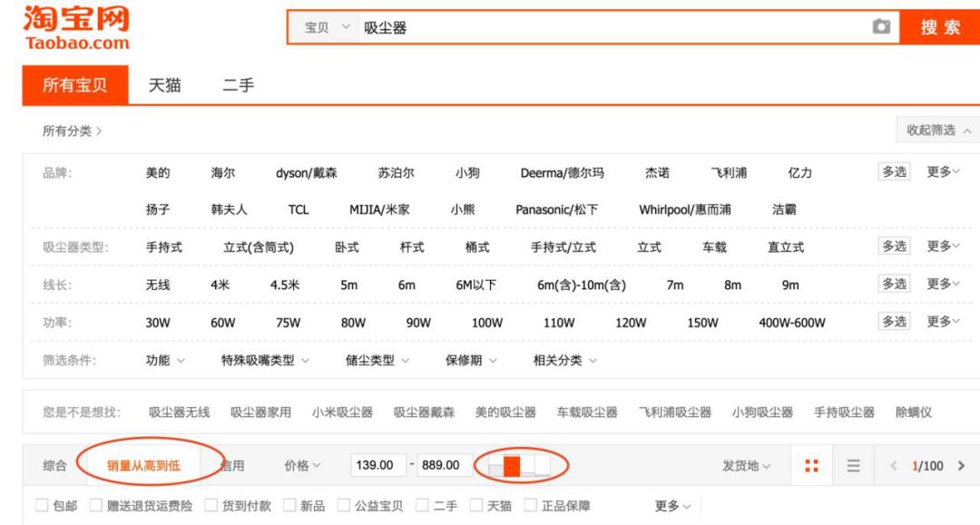Switch to grid view layout
Image resolution: width=980 pixels, height=525 pixels.
tap(811, 466)
